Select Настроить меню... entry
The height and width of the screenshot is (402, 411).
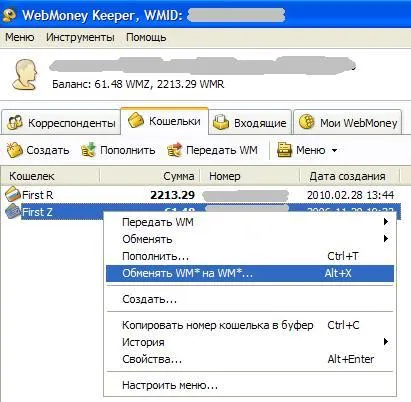tap(250, 385)
